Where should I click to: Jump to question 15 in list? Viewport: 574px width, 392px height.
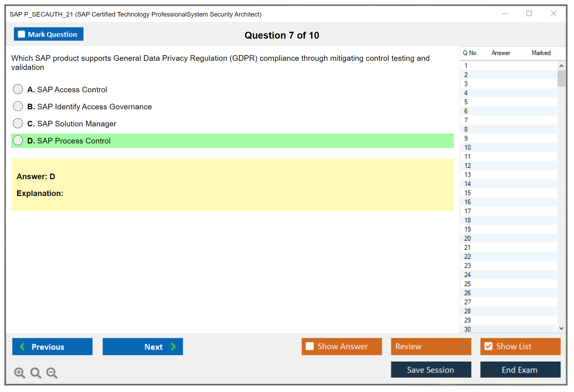[x=467, y=193]
